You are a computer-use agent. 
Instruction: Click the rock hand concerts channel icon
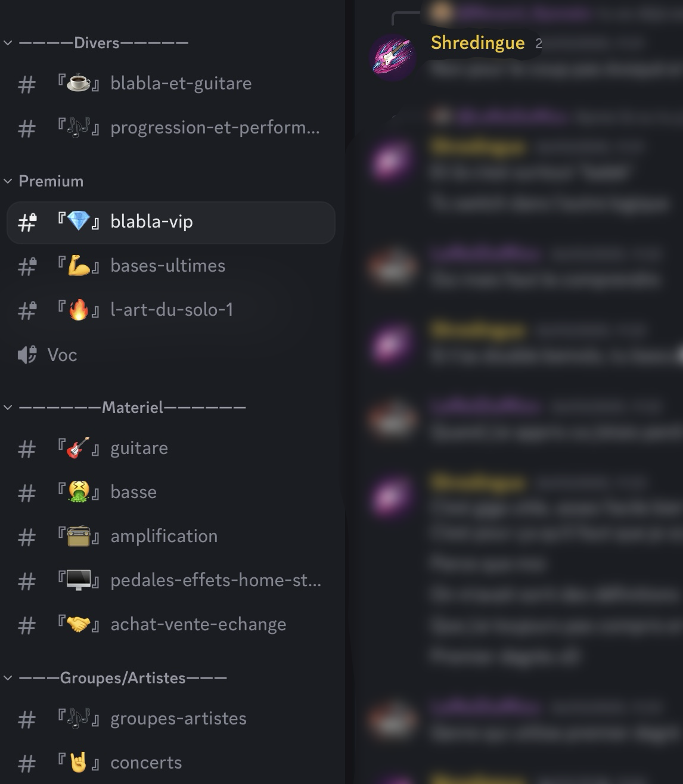pos(79,763)
